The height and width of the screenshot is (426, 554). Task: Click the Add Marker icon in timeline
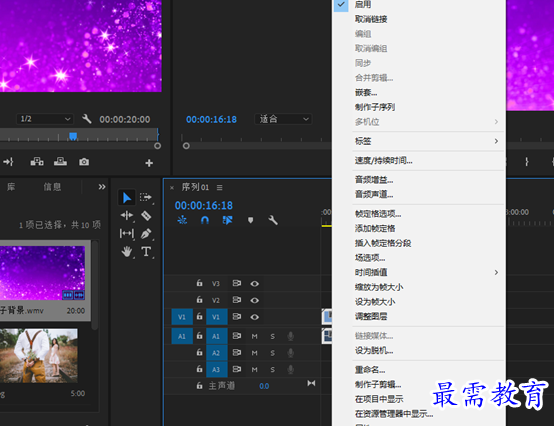pyautogui.click(x=251, y=220)
